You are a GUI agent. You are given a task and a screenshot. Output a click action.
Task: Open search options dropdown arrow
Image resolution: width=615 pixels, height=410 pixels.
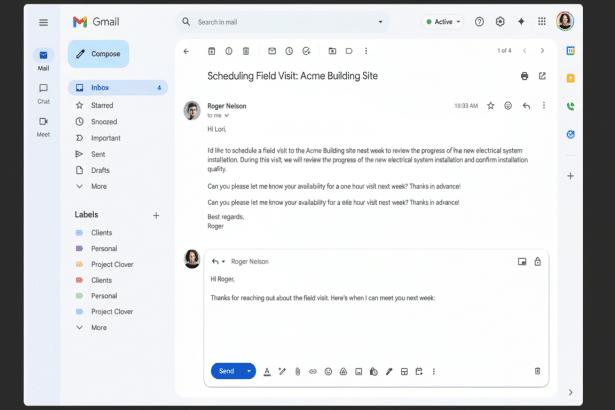point(380,22)
